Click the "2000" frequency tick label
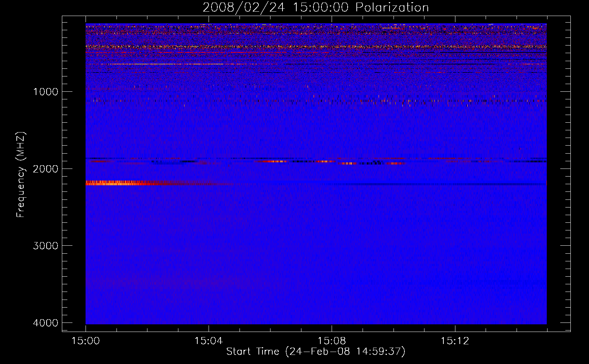The image size is (589, 364). tap(46, 169)
